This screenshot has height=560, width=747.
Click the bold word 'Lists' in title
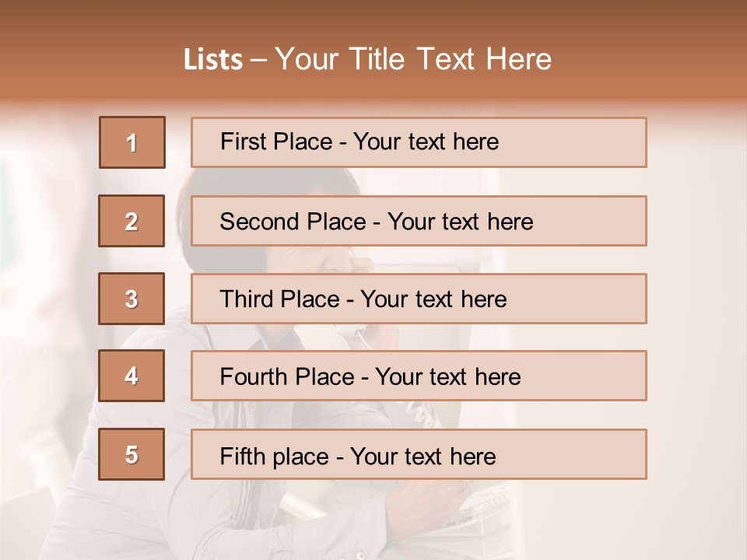pos(213,59)
